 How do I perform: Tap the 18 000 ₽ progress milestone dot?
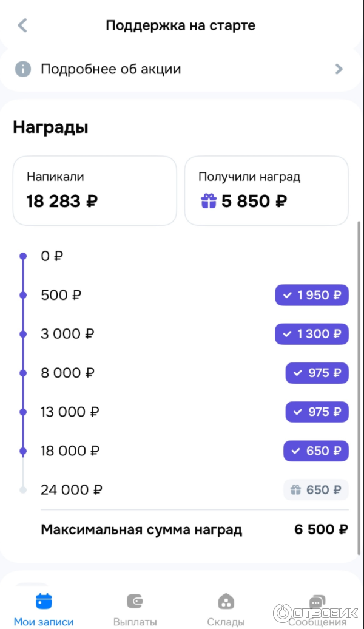pyautogui.click(x=23, y=451)
